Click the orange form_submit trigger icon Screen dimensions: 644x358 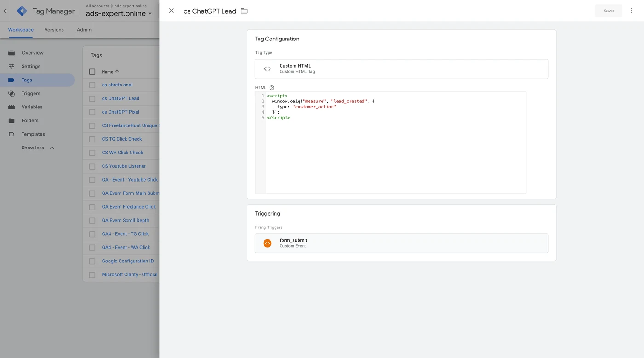pos(267,243)
